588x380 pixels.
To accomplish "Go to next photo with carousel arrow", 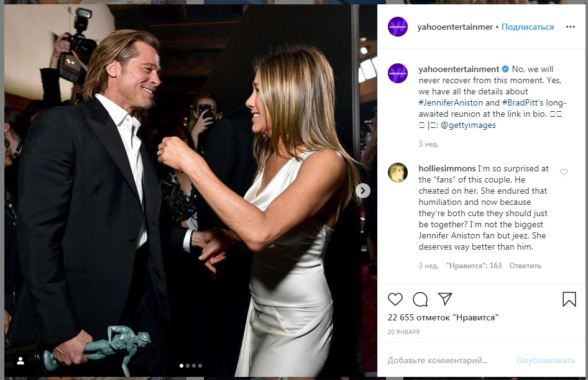I will [363, 191].
